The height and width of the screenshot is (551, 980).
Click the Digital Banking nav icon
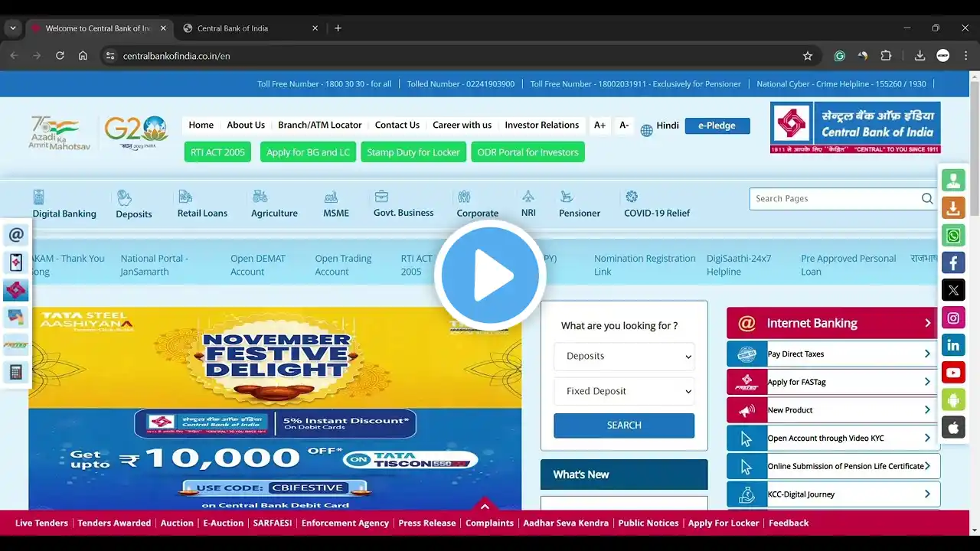pyautogui.click(x=39, y=197)
